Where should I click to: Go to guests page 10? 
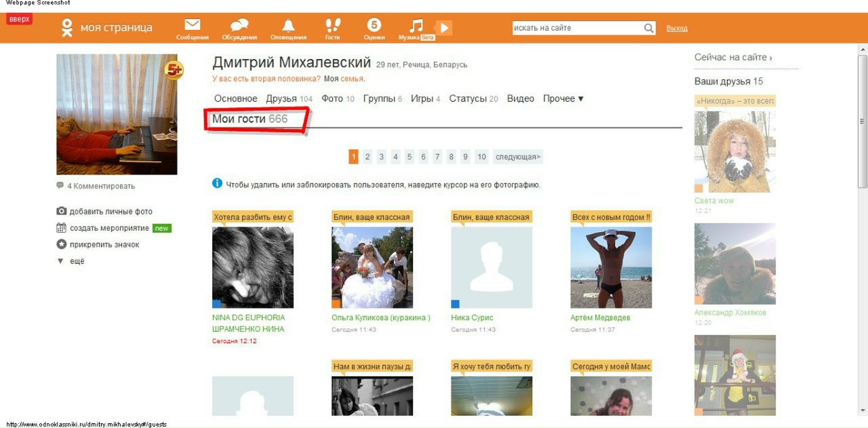click(481, 157)
